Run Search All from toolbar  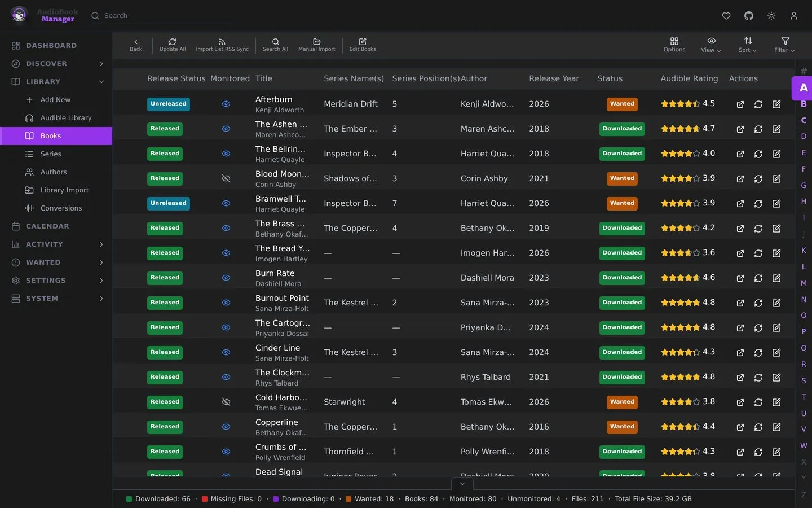(x=275, y=45)
